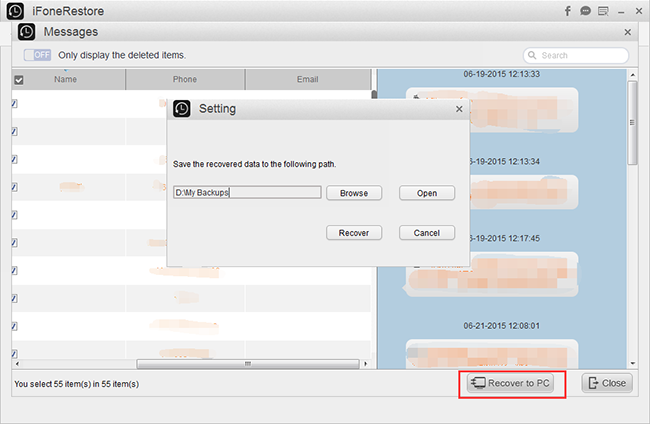Click down arrow of message pane scrollbar

tap(632, 363)
